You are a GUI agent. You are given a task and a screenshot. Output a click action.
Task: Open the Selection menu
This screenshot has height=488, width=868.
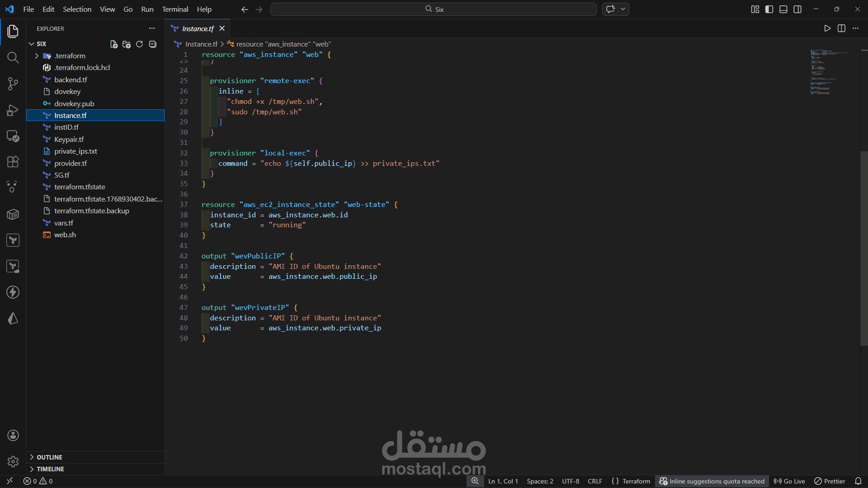(77, 9)
